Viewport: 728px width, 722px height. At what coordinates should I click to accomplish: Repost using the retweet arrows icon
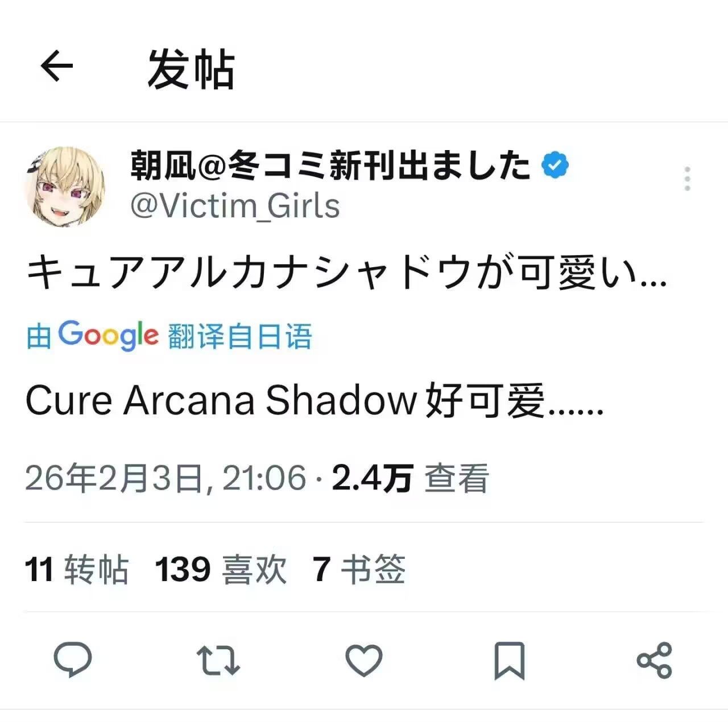point(218,660)
